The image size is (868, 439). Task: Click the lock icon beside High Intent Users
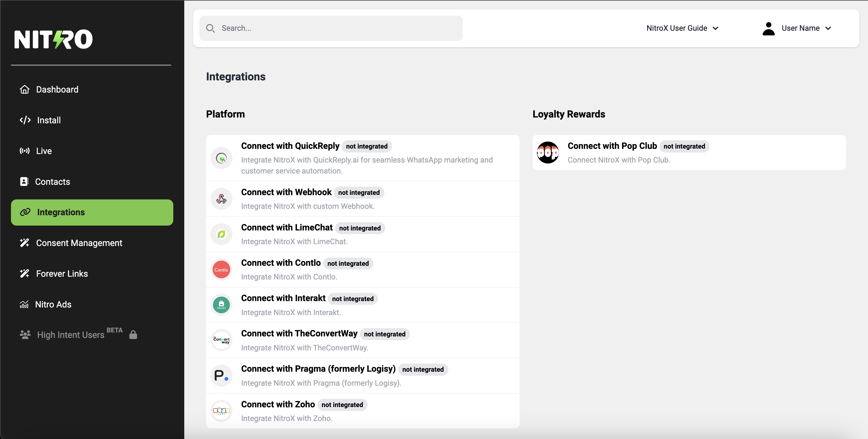[133, 335]
